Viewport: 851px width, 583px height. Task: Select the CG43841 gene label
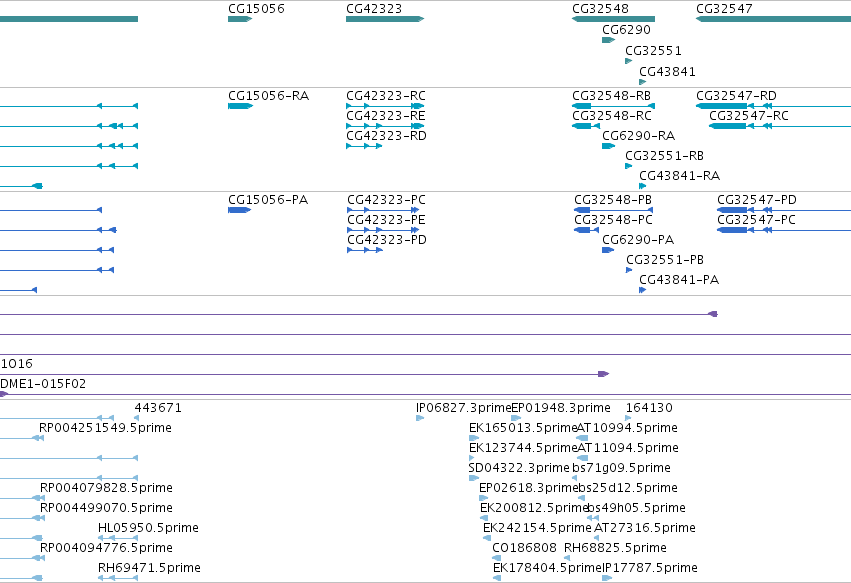click(x=667, y=72)
